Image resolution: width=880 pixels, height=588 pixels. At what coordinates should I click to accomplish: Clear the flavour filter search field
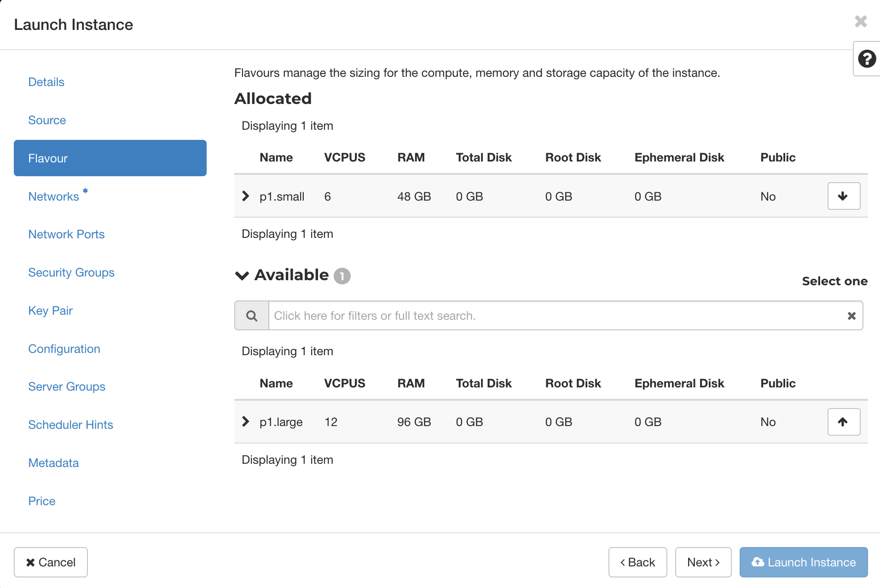coord(851,316)
